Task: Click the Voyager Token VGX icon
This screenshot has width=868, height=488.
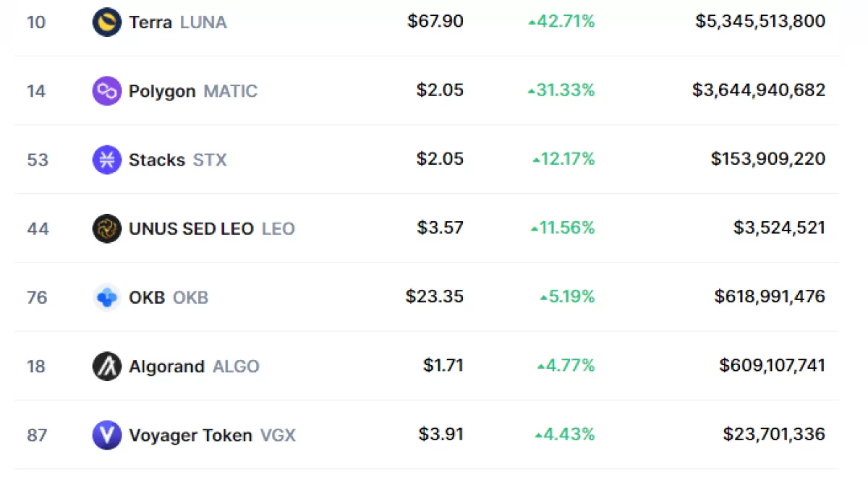Action: (107, 435)
